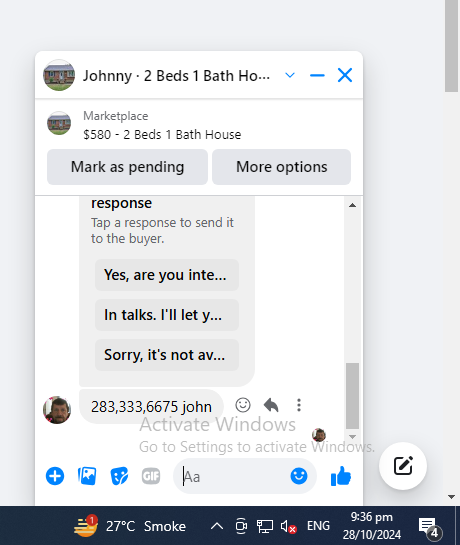460x545 pixels.
Task: Send a thumbs up like
Action: [341, 476]
